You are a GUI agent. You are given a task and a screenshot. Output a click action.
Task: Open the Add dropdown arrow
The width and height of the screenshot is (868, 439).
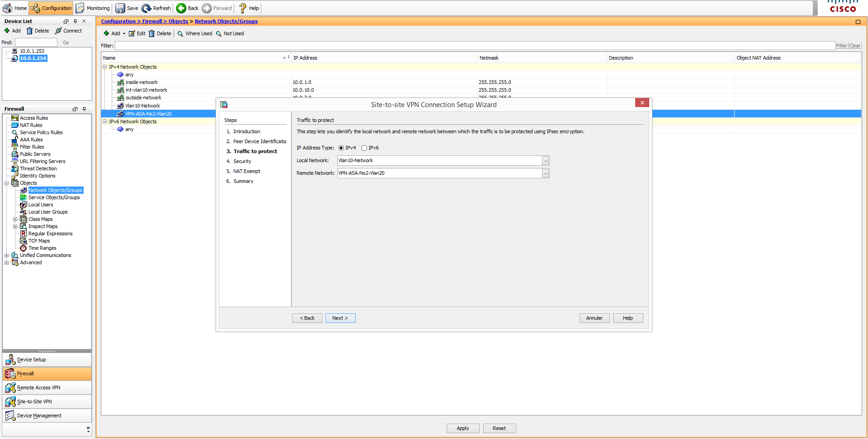point(124,33)
